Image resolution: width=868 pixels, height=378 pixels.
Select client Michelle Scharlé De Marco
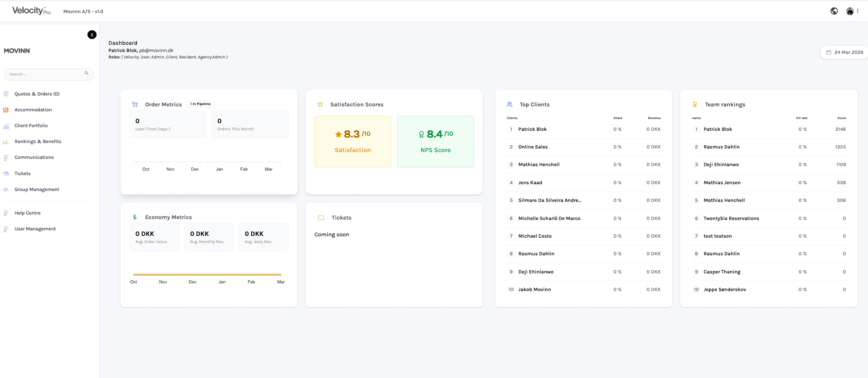(x=584, y=218)
